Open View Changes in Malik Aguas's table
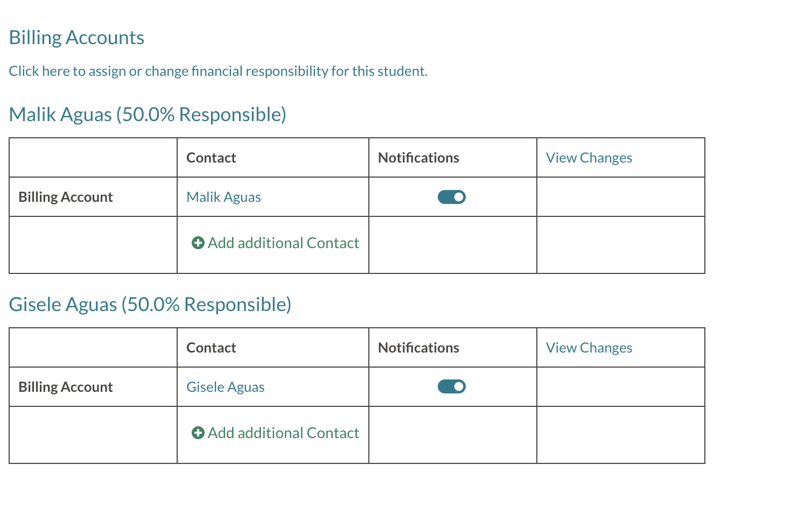This screenshot has height=507, width=812. pyautogui.click(x=589, y=158)
